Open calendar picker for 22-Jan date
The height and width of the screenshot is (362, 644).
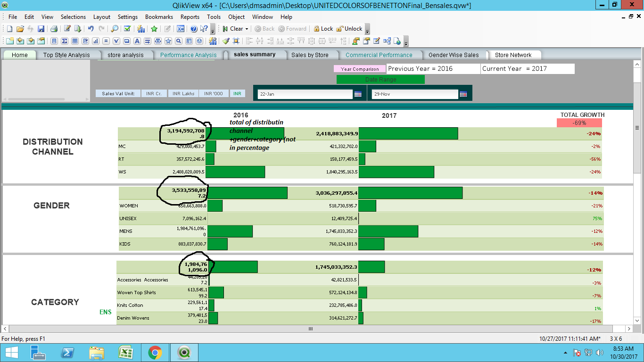[358, 94]
